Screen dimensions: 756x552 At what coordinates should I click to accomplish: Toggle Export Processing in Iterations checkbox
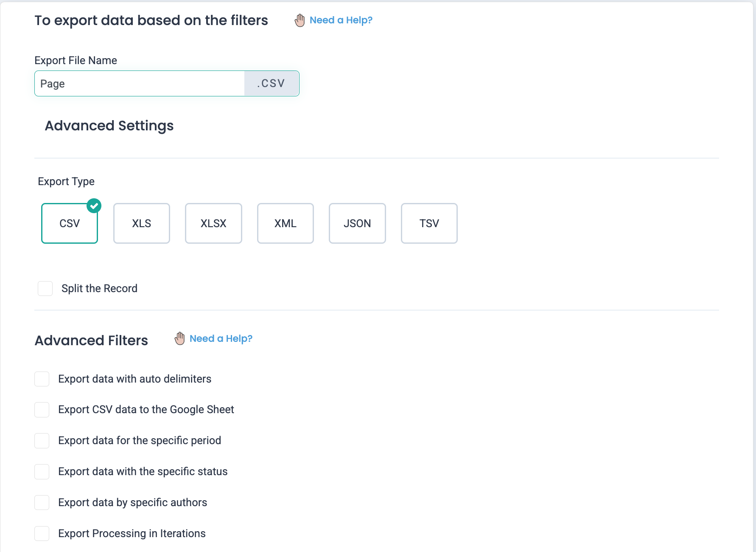point(42,533)
